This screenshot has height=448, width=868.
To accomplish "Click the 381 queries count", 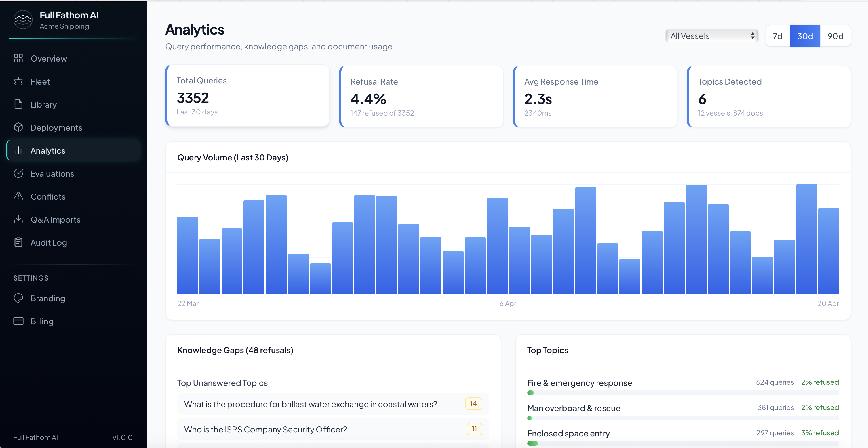I will [x=775, y=408].
